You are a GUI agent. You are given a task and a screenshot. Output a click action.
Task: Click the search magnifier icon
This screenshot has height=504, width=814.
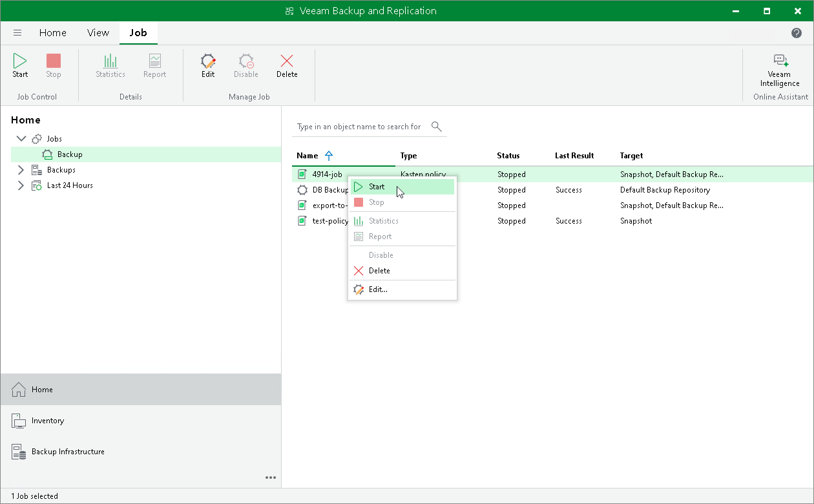point(437,127)
